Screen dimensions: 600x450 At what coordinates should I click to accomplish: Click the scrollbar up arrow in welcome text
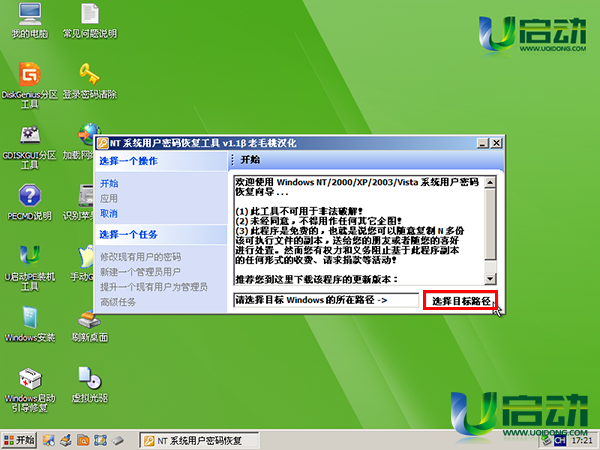490,182
